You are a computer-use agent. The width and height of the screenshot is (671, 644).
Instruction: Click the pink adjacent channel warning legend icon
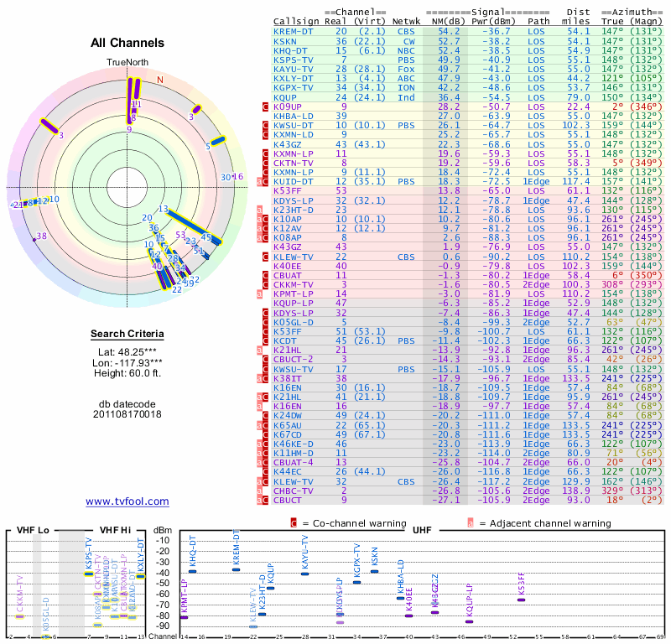[x=471, y=523]
